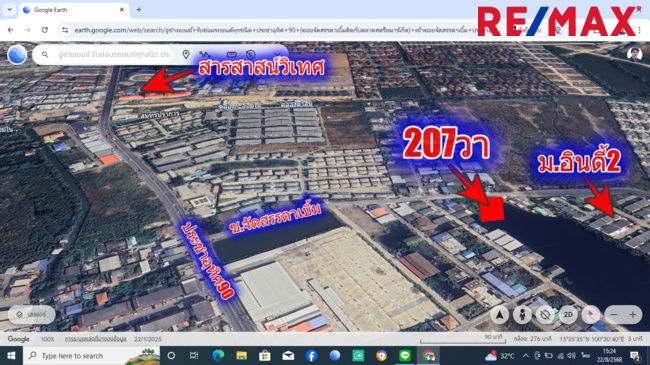The width and height of the screenshot is (650, 365).
Task: Open Mail app from taskbar
Action: pos(288,356)
